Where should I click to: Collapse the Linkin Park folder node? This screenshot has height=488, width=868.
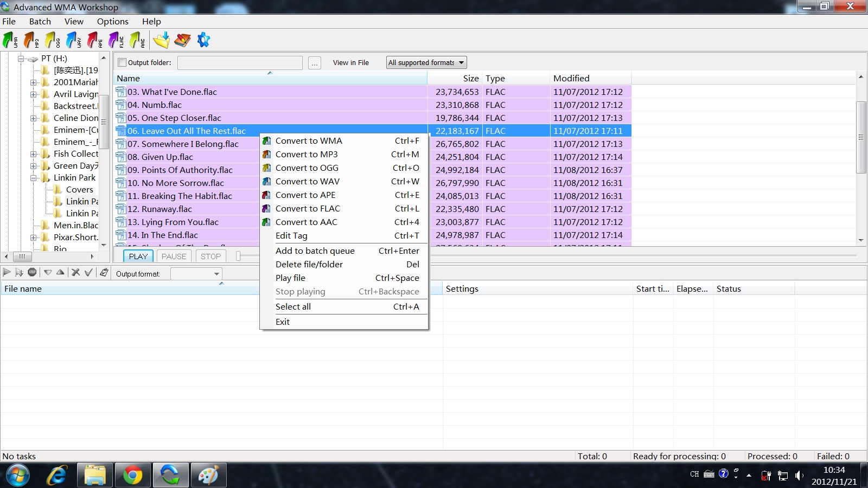coord(33,178)
